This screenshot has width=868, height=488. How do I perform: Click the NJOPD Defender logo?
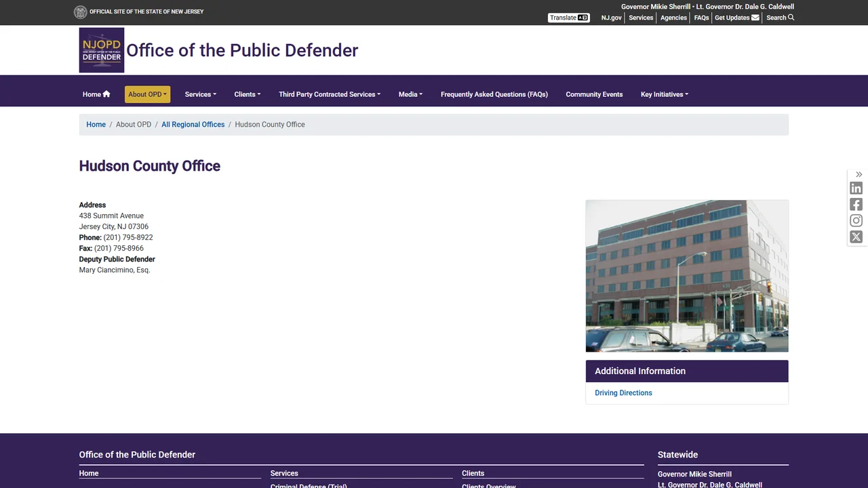point(102,50)
